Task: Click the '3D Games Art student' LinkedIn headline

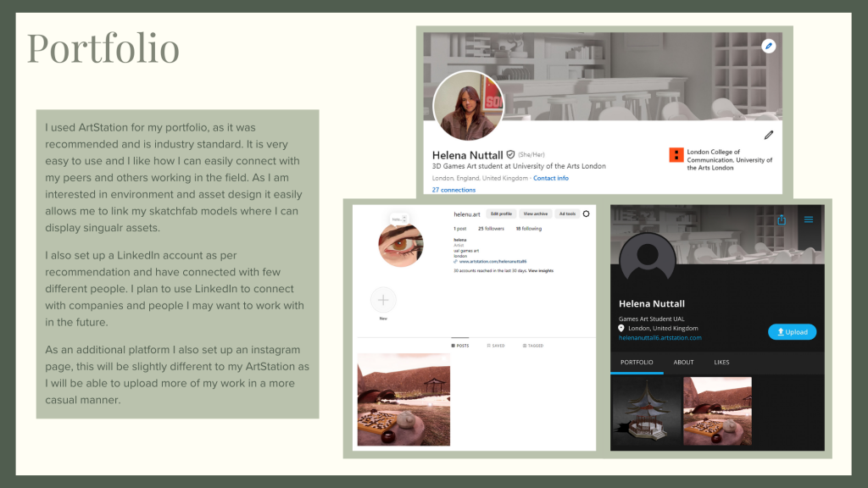Action: pyautogui.click(x=519, y=166)
